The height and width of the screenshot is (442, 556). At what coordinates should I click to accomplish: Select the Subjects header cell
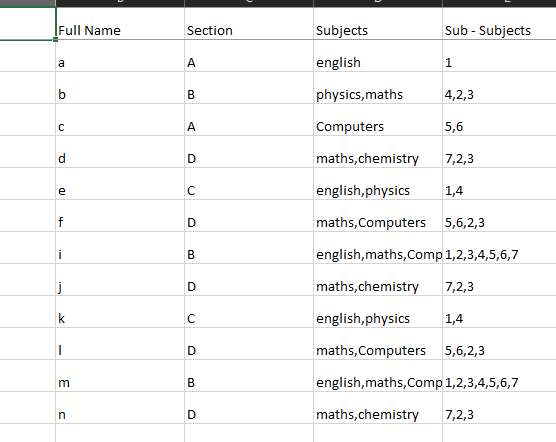click(378, 23)
